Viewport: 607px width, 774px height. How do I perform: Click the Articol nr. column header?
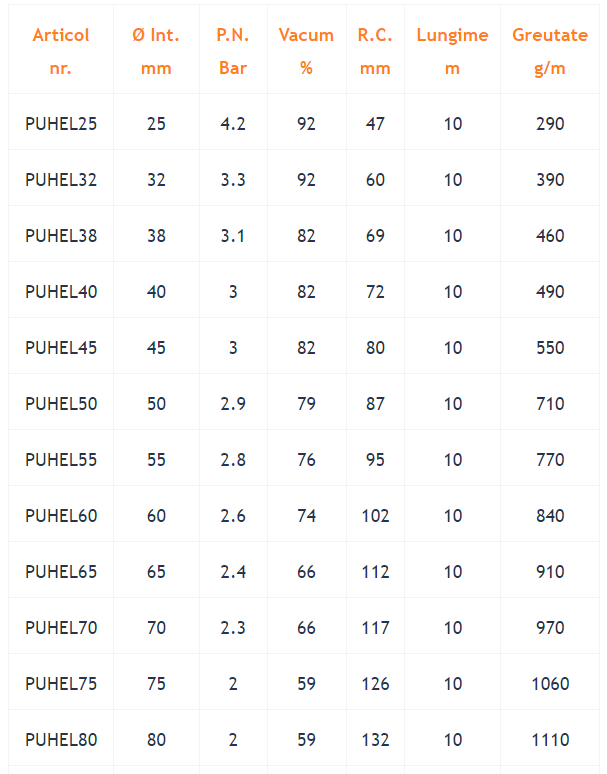coord(61,51)
